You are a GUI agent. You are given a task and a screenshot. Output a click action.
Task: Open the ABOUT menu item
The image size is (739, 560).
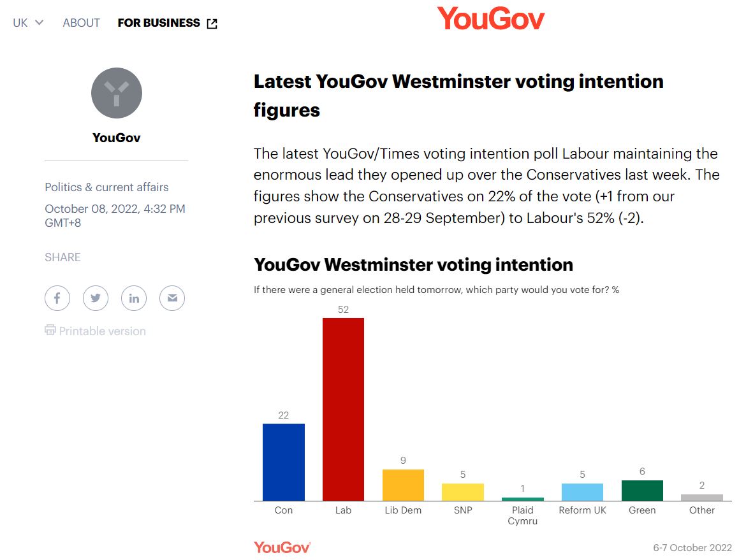[81, 23]
